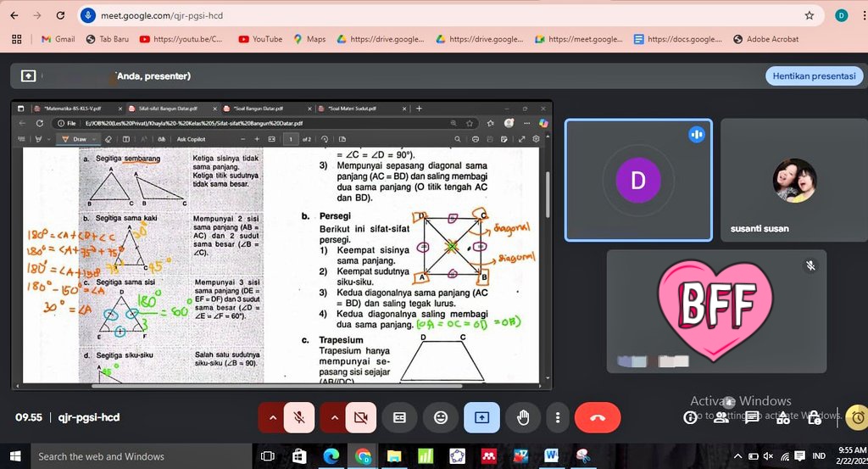Select the susanti susan participant tile
This screenshot has width=868, height=469.
pyautogui.click(x=793, y=180)
